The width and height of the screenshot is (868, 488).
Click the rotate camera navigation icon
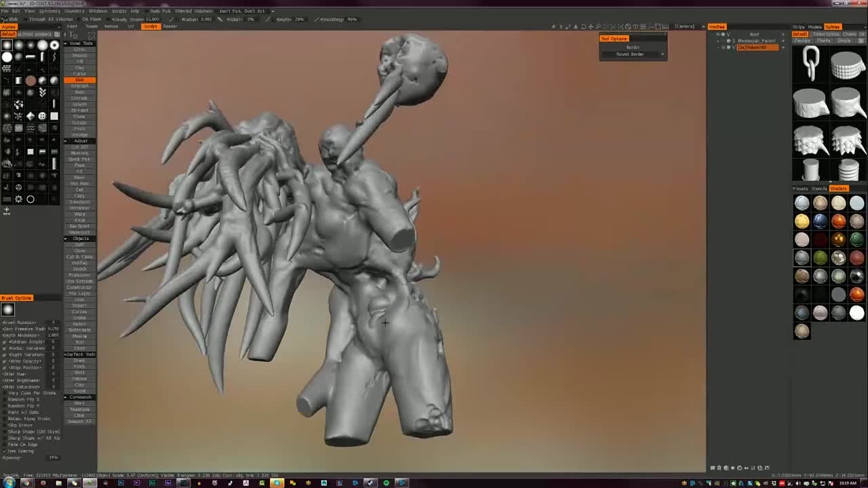click(x=583, y=26)
